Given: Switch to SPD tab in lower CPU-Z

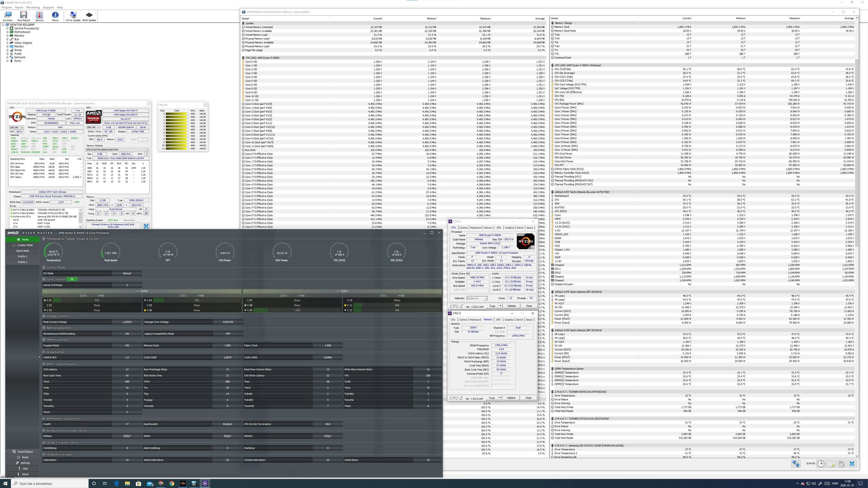Looking at the screenshot, I should [498, 320].
